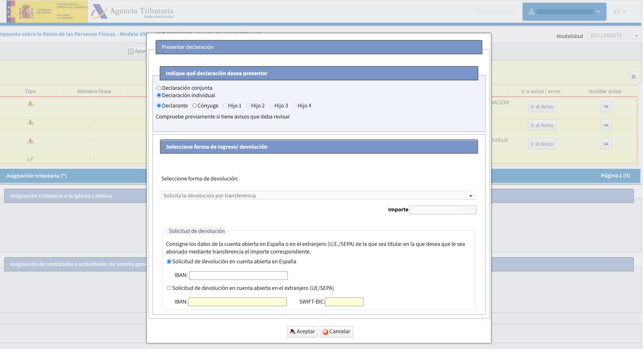The width and height of the screenshot is (644, 361).
Task: Click Ir al Aviso on the first warning
Action: 542,106
